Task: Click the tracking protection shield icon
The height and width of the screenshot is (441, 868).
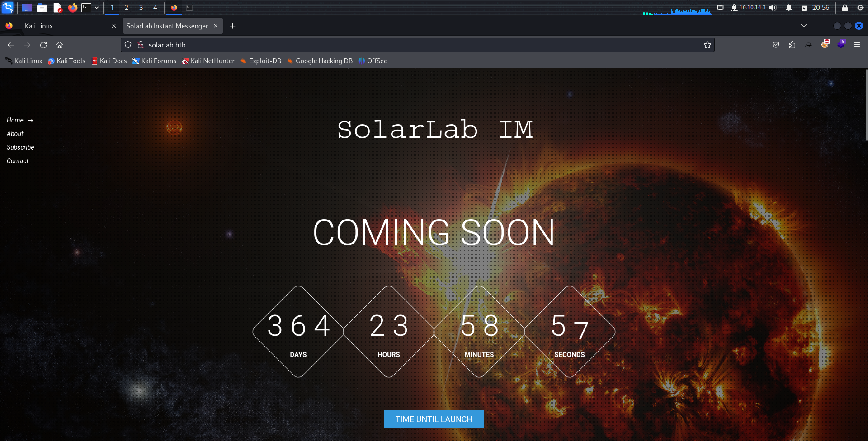Action: tap(128, 45)
